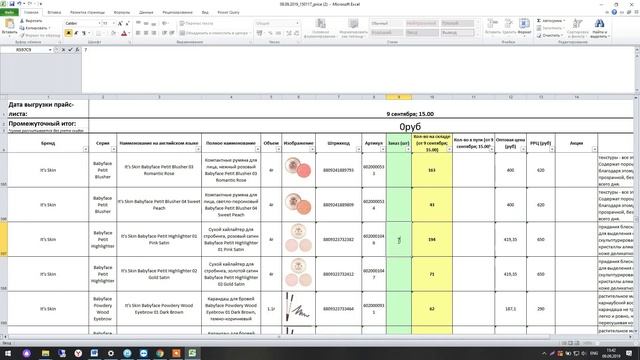This screenshot has width=640, height=360.
Task: Click the Format cells button in the Cells group
Action: (524, 27)
